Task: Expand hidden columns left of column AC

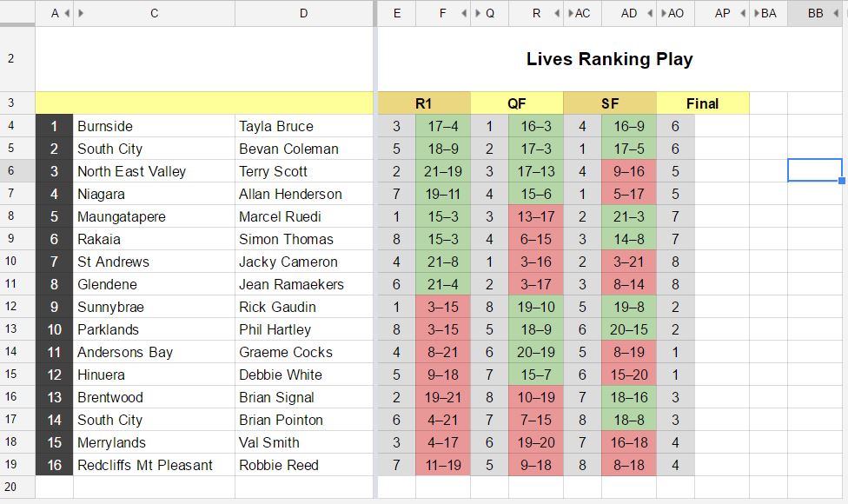Action: 569,13
